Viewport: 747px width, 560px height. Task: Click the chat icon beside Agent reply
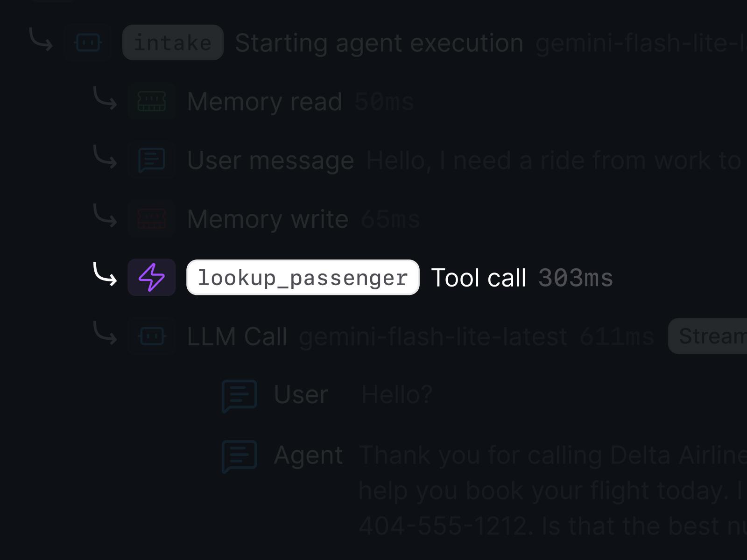tap(240, 456)
